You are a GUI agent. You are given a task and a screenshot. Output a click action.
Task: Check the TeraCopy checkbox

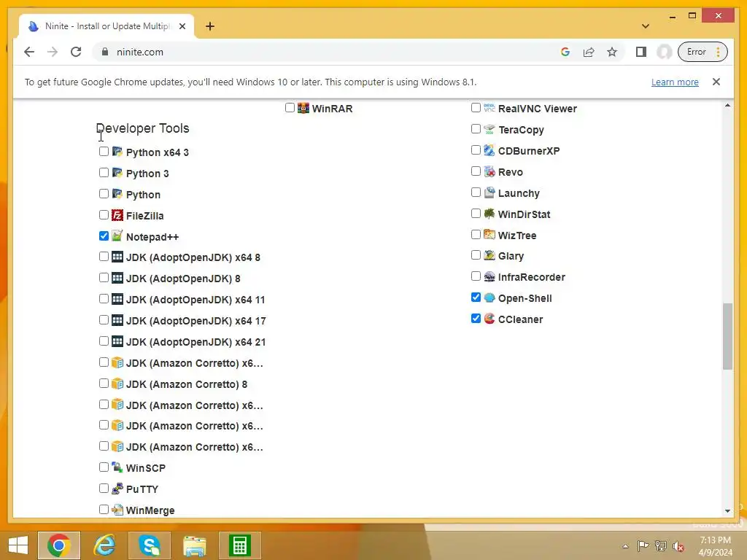coord(476,129)
